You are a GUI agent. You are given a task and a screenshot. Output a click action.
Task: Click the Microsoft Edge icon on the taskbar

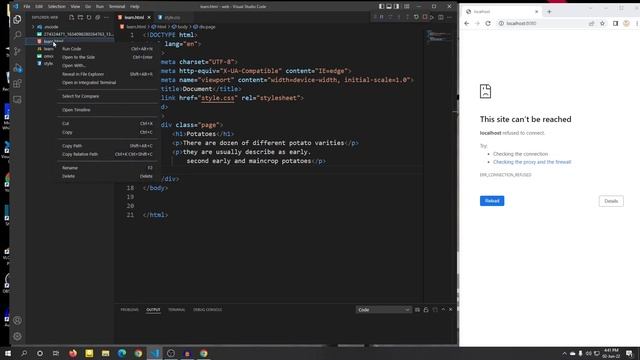click(x=122, y=353)
